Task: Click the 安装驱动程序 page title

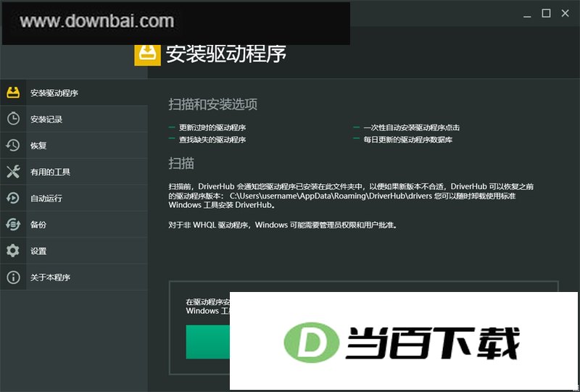Action: pyautogui.click(x=226, y=54)
